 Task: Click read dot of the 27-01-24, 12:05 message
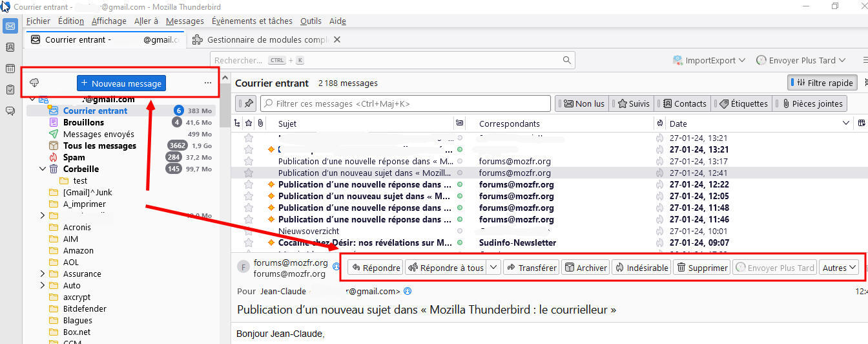[459, 196]
